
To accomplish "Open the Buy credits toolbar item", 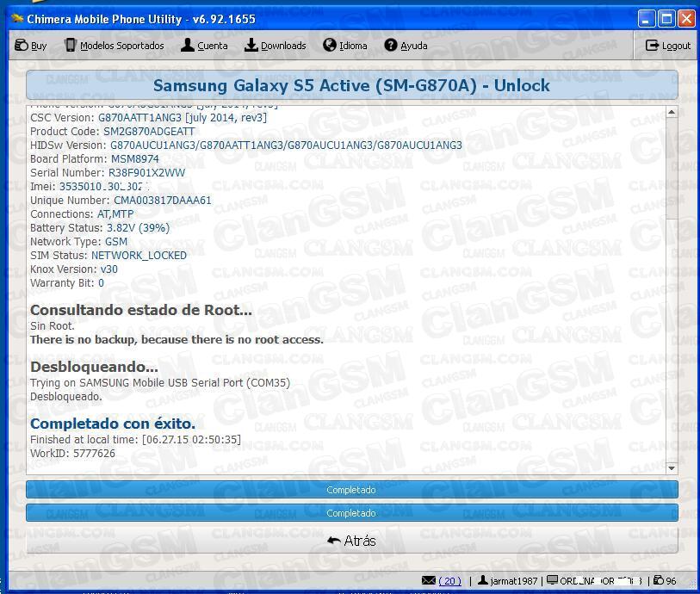I will 30,46.
